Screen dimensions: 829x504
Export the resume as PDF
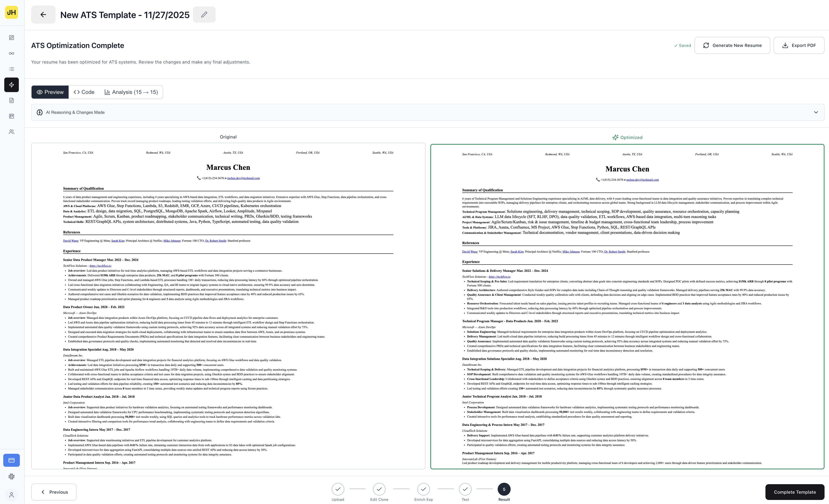(x=799, y=45)
